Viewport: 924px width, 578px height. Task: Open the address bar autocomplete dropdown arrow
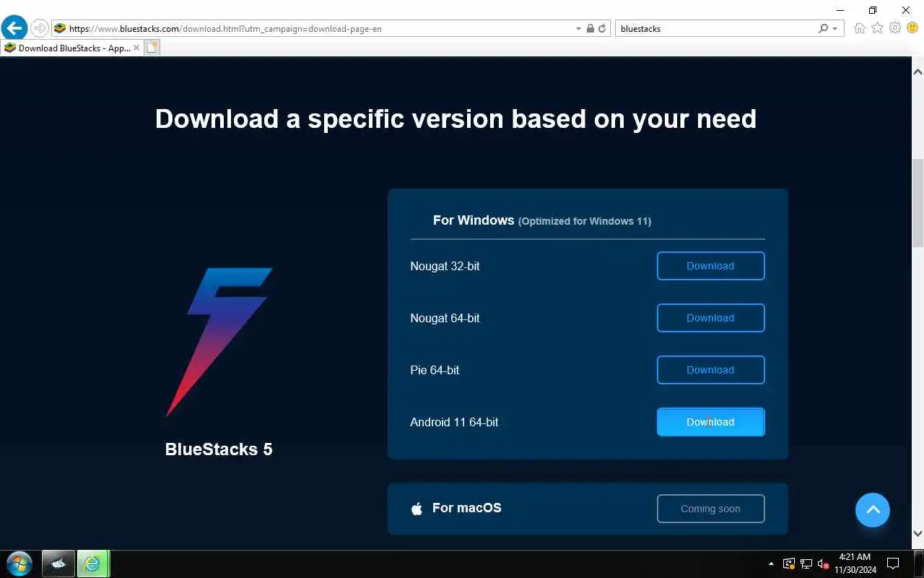click(578, 29)
